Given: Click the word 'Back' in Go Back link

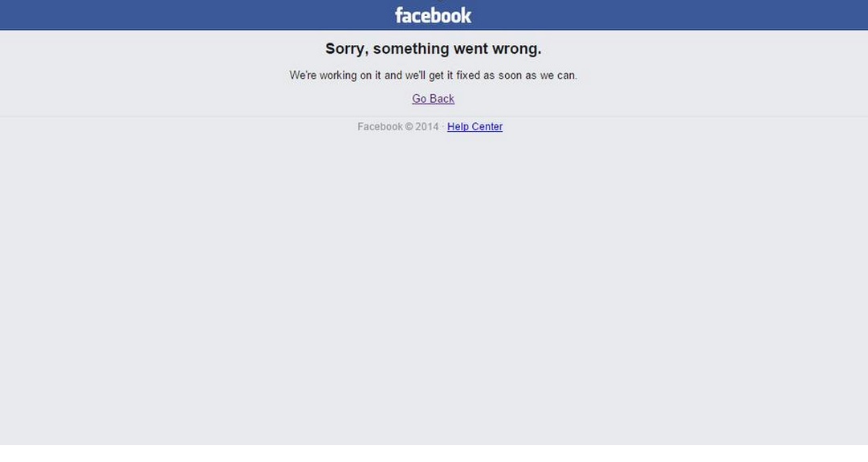Looking at the screenshot, I should (x=442, y=99).
